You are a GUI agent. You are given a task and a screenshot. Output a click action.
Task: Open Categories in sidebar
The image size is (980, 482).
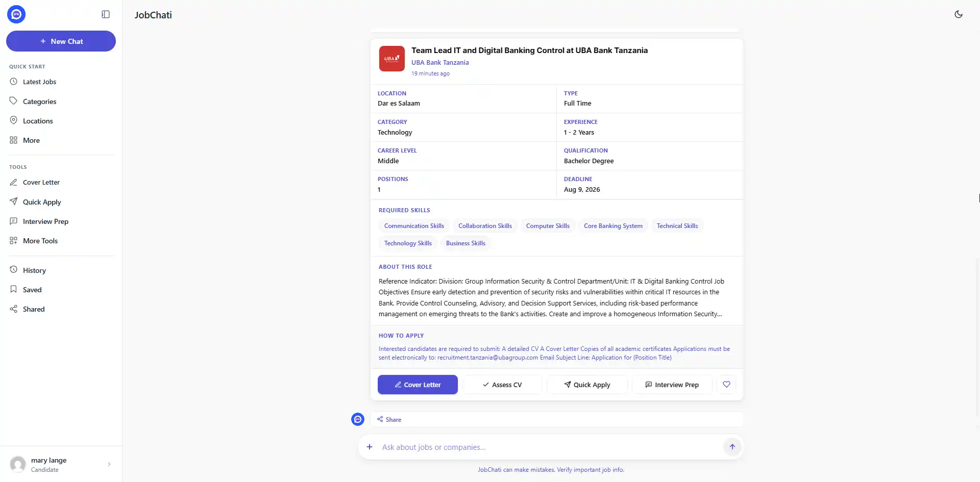61,102
